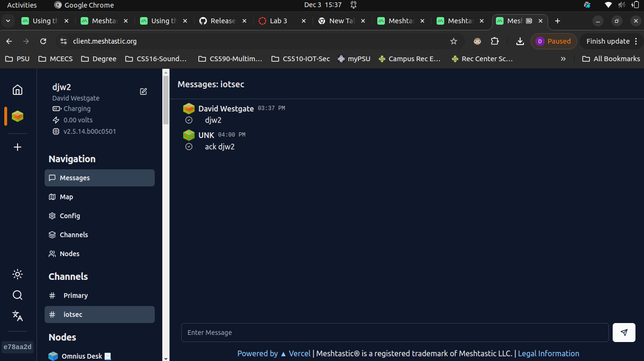Open the Nodes navigation page

click(69, 254)
